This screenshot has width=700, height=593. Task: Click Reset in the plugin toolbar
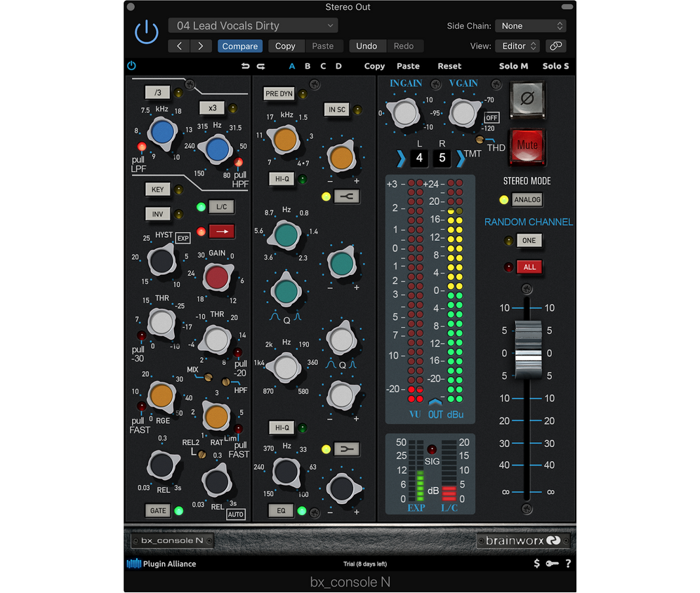[449, 66]
